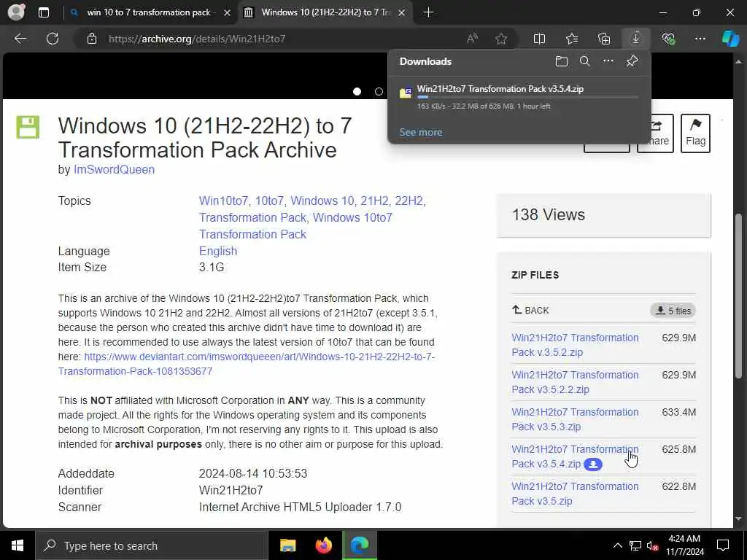This screenshot has height=560, width=747.
Task: Switch to the 'win 10 to 7 transformation pack' tab
Action: coord(149,12)
